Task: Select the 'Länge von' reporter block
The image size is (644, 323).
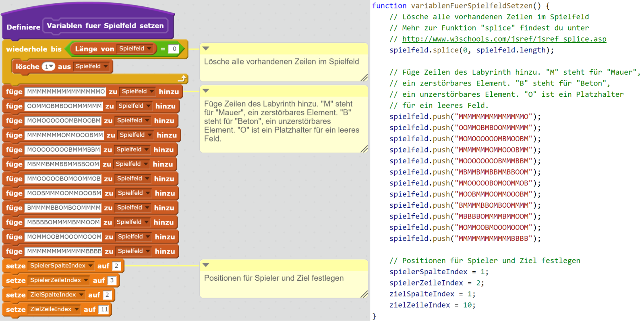Action: (x=114, y=49)
